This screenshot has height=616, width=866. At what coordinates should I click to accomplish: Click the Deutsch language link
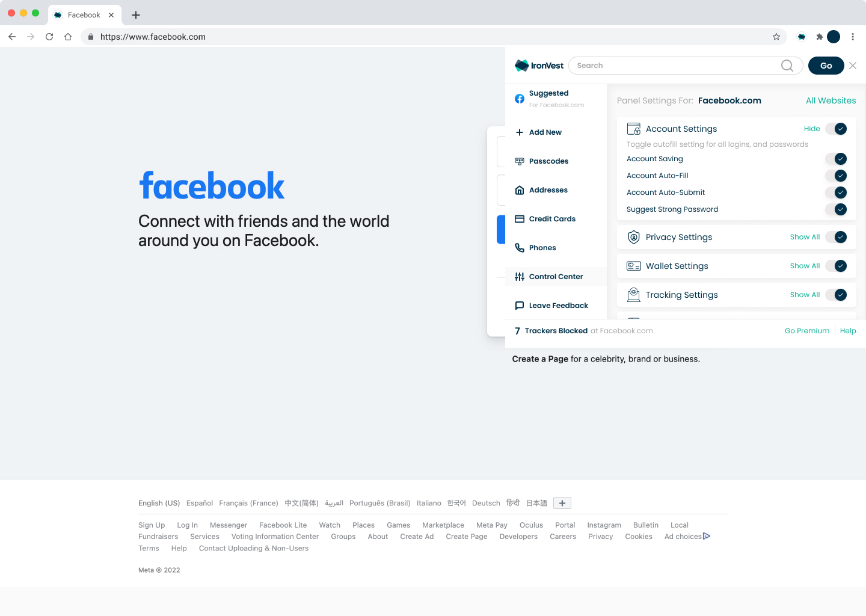pyautogui.click(x=486, y=503)
